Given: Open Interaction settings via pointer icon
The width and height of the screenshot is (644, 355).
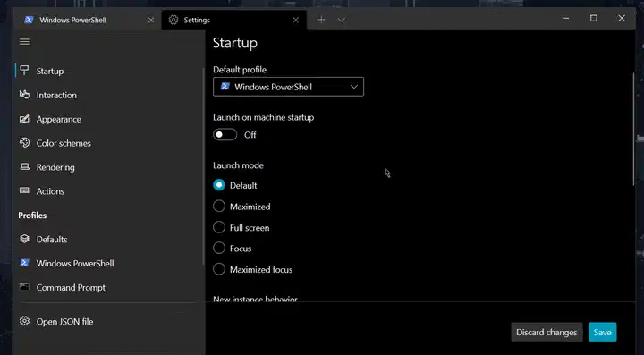Looking at the screenshot, I should [25, 95].
